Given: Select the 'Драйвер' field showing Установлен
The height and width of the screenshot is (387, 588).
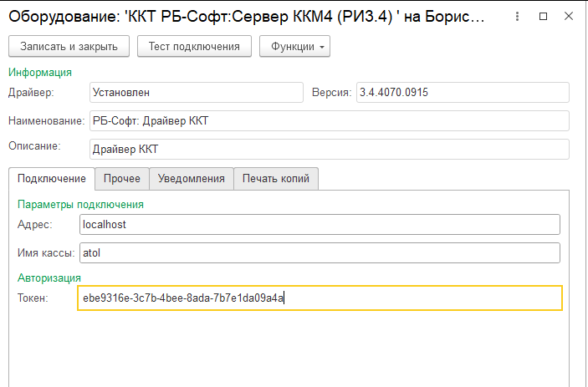Looking at the screenshot, I should click(197, 92).
